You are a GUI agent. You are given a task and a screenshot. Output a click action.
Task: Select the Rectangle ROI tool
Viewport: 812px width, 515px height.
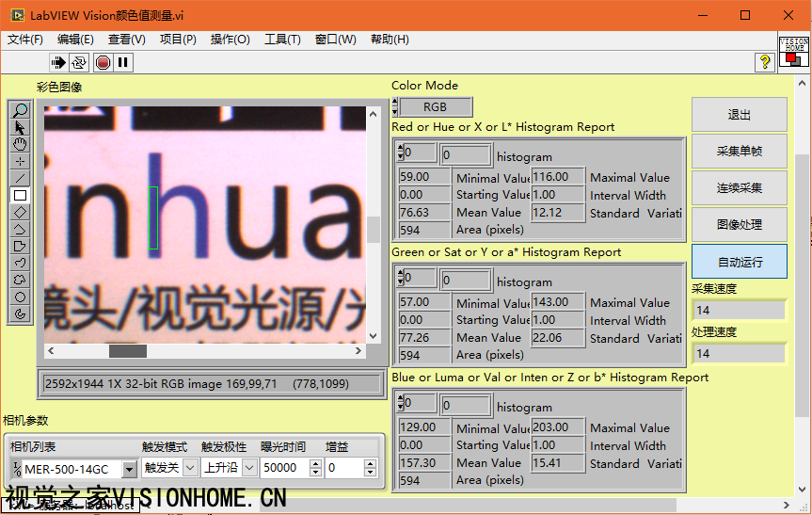pyautogui.click(x=21, y=195)
